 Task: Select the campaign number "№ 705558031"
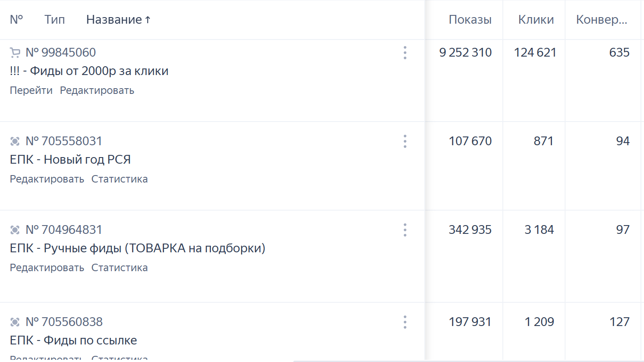[64, 141]
